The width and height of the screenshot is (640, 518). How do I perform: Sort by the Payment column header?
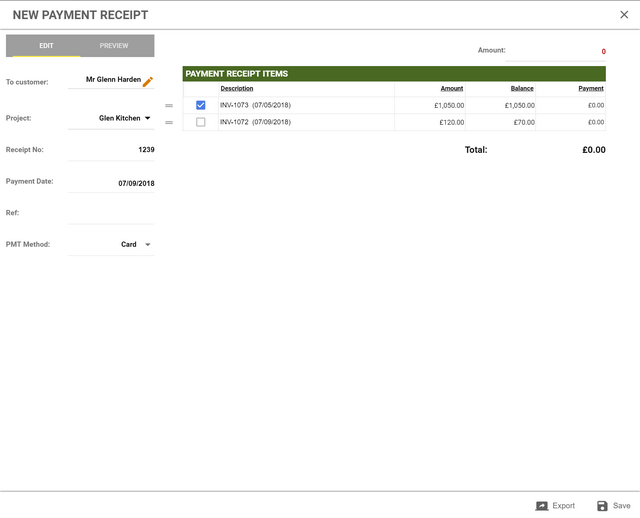point(591,89)
